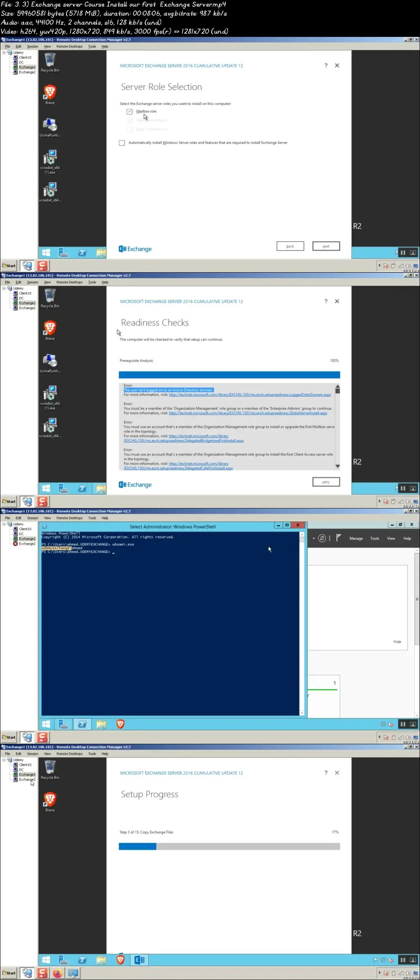Select Client10 in Readiness Checks frame's tree
This screenshot has height=980, width=420.
pyautogui.click(x=25, y=293)
